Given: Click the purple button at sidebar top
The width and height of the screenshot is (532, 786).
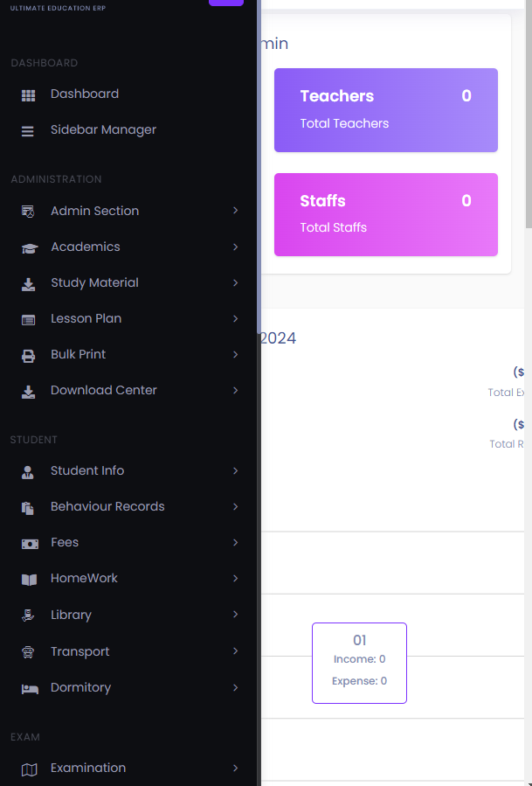Looking at the screenshot, I should click(225, 3).
